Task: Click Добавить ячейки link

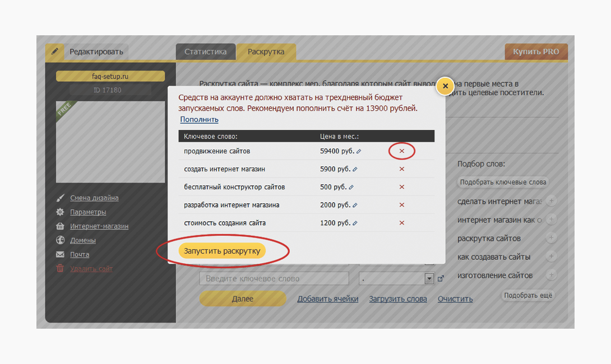Action: pyautogui.click(x=328, y=299)
